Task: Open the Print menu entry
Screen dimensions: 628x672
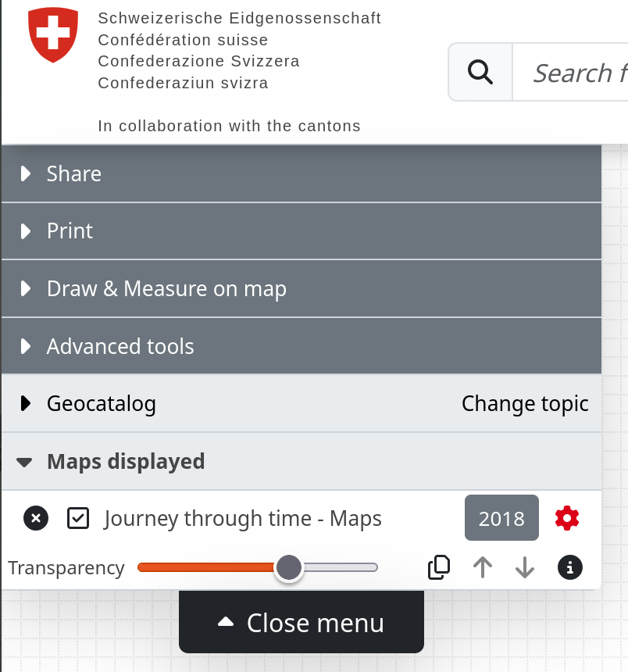Action: coord(70,231)
